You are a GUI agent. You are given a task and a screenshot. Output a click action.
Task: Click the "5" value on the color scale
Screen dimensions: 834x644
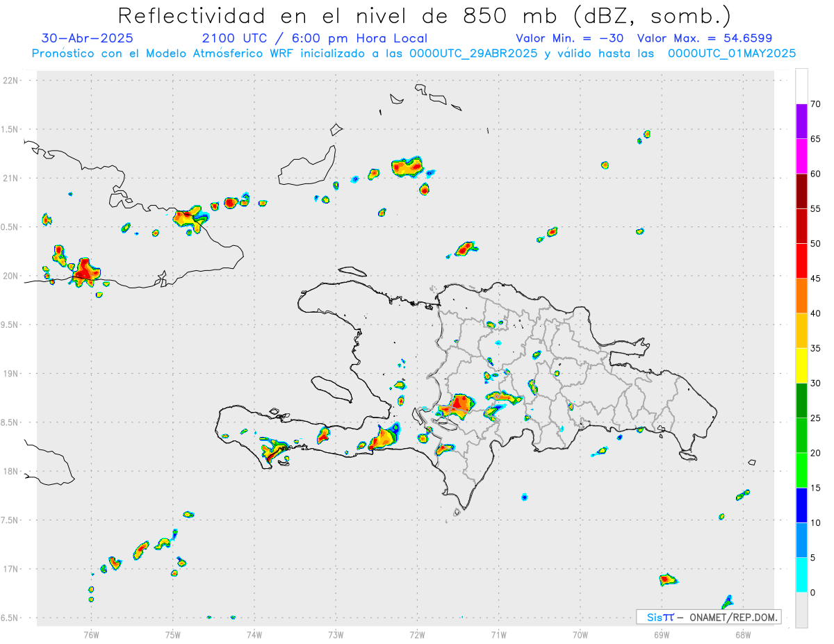click(x=813, y=558)
